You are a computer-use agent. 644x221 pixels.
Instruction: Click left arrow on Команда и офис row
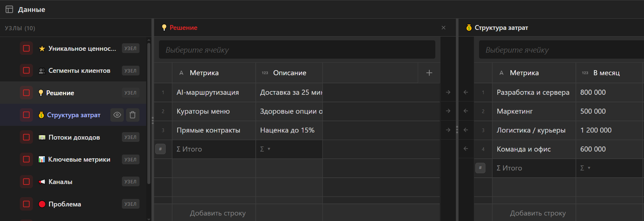point(466,149)
